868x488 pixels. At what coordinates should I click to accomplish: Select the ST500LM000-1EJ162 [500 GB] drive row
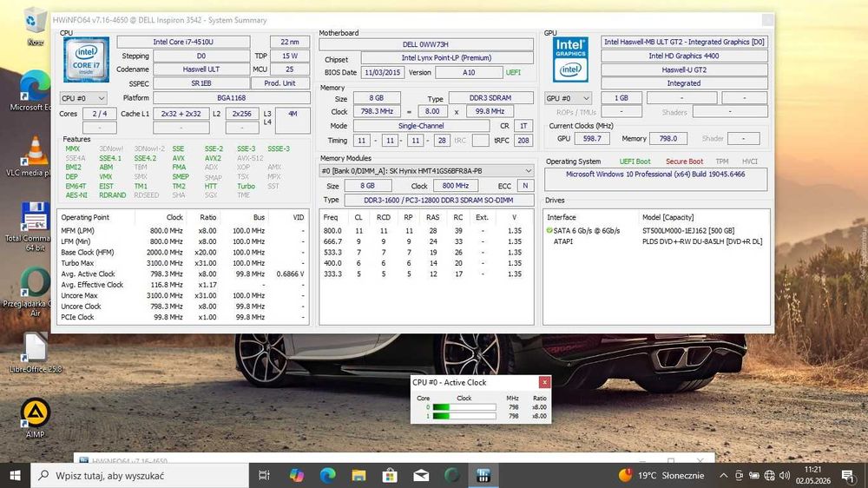click(656, 230)
